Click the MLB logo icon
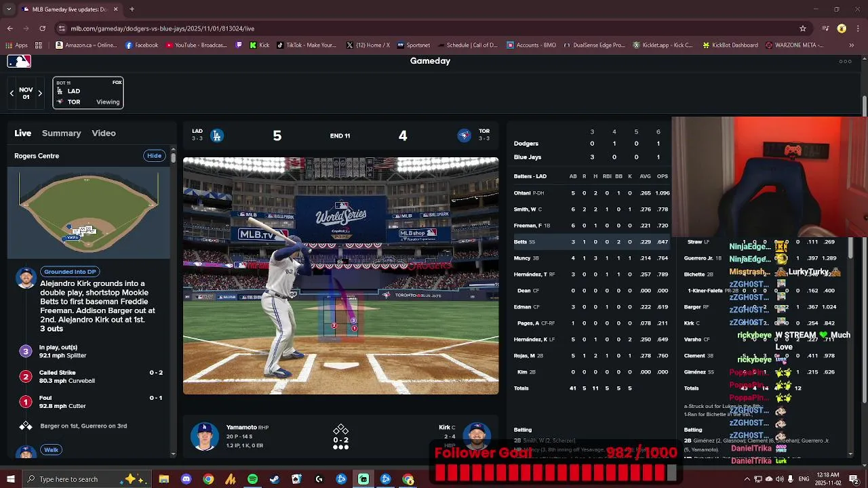Screen dimensions: 868x488 [19, 61]
